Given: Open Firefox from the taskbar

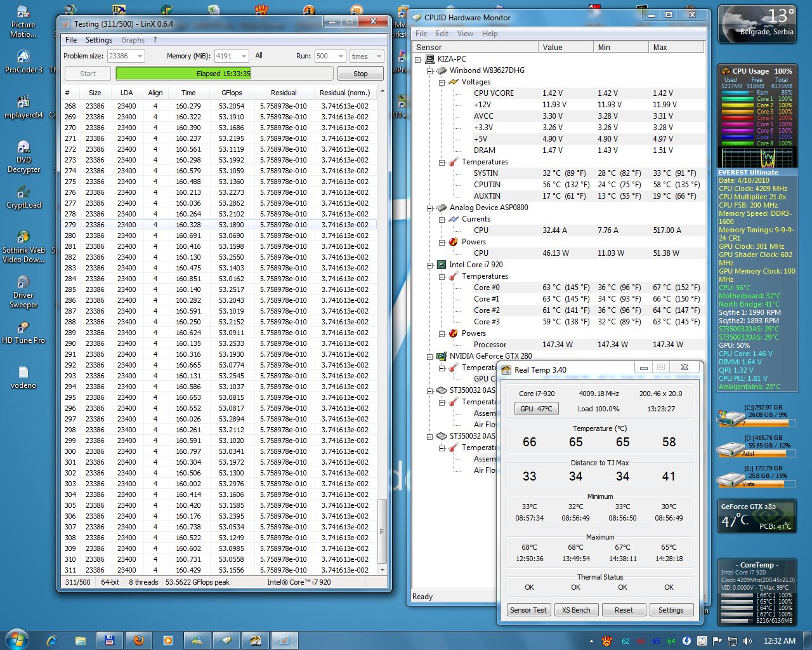Looking at the screenshot, I should [138, 640].
